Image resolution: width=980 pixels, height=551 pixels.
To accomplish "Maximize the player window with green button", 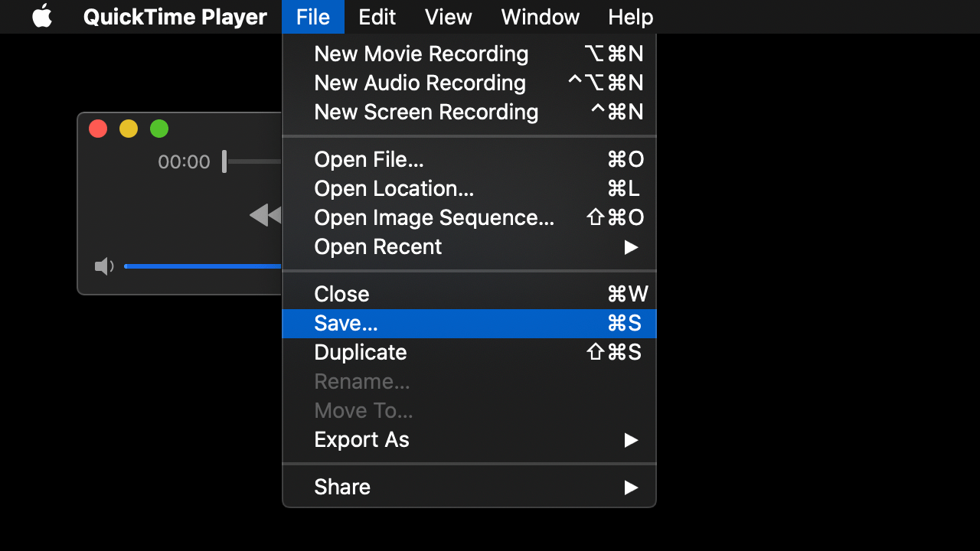I will coord(159,129).
